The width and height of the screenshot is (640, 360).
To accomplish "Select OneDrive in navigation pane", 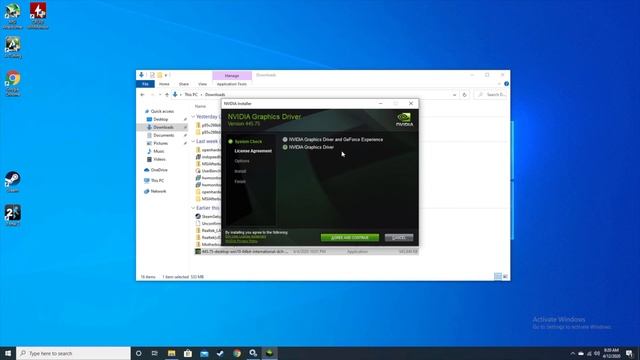I will tap(159, 170).
